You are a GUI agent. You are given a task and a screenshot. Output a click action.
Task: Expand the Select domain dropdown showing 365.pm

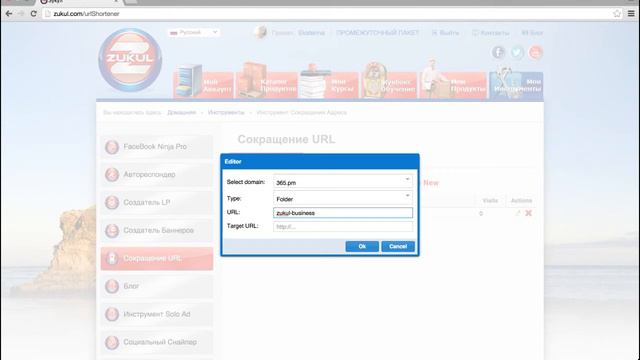pos(343,182)
